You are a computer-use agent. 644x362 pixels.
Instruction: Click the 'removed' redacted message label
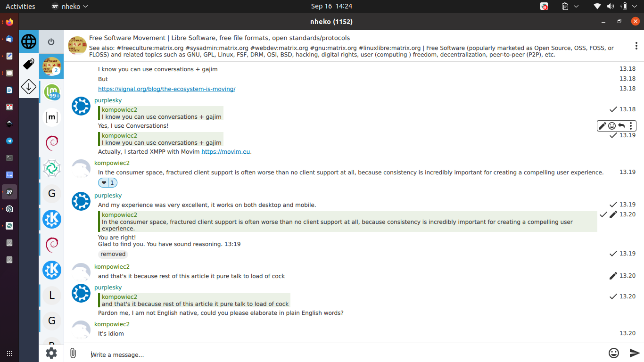pyautogui.click(x=113, y=254)
